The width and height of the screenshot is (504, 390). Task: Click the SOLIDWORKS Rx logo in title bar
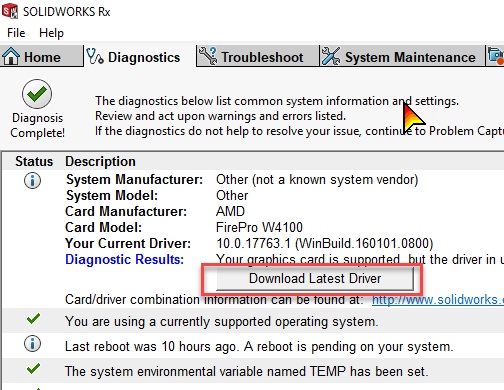coord(10,11)
